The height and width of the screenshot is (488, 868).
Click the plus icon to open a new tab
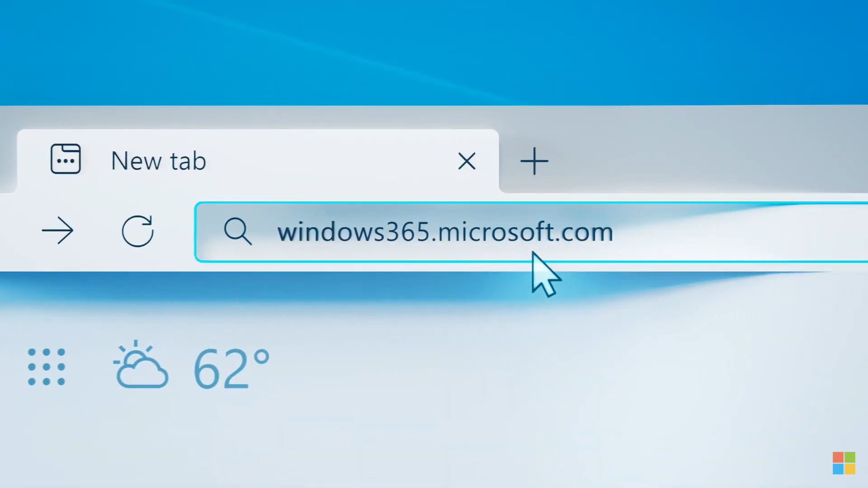click(535, 161)
